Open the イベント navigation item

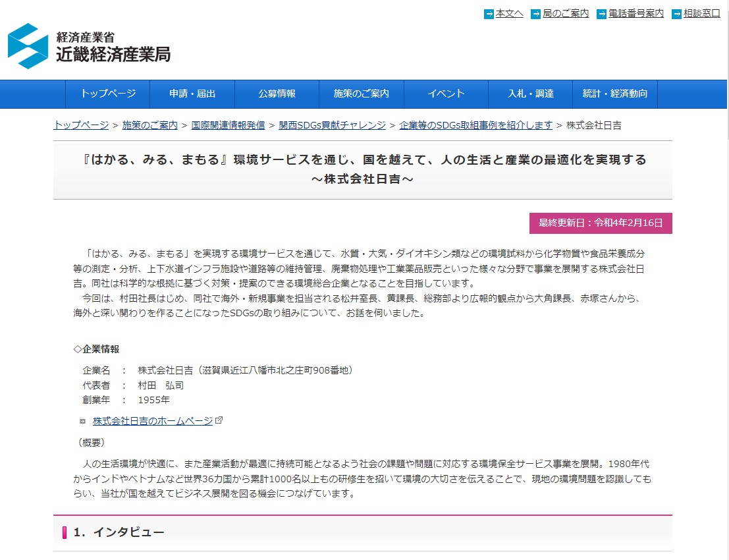click(446, 94)
